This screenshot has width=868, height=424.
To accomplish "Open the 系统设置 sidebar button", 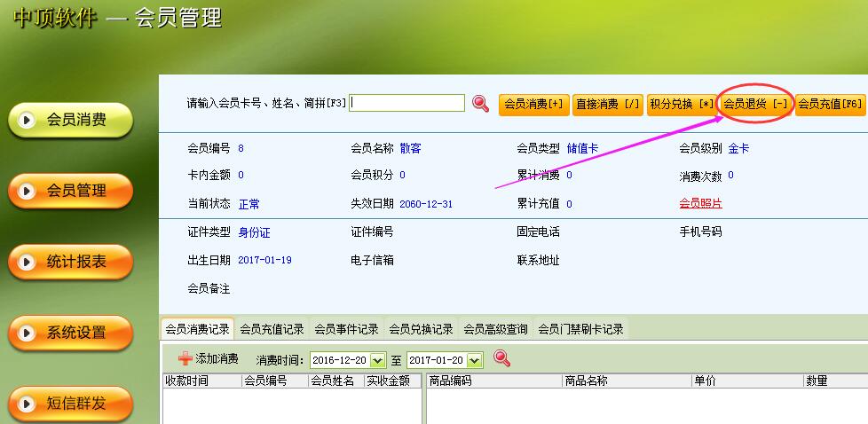I will pos(70,333).
